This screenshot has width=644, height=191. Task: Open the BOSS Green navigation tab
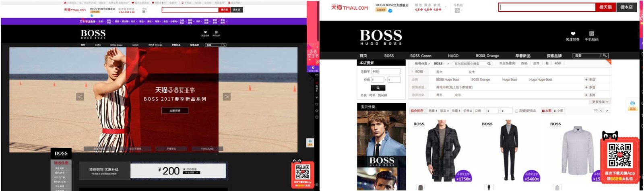[421, 56]
